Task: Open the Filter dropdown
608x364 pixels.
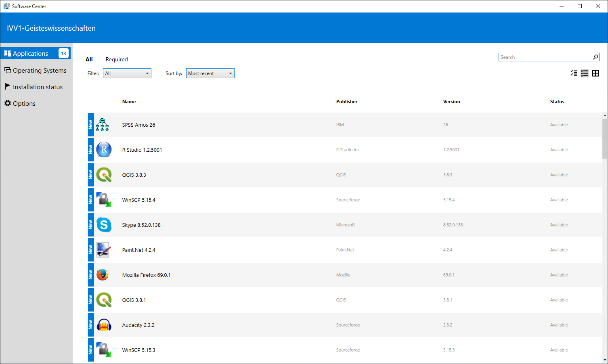Action: click(127, 73)
